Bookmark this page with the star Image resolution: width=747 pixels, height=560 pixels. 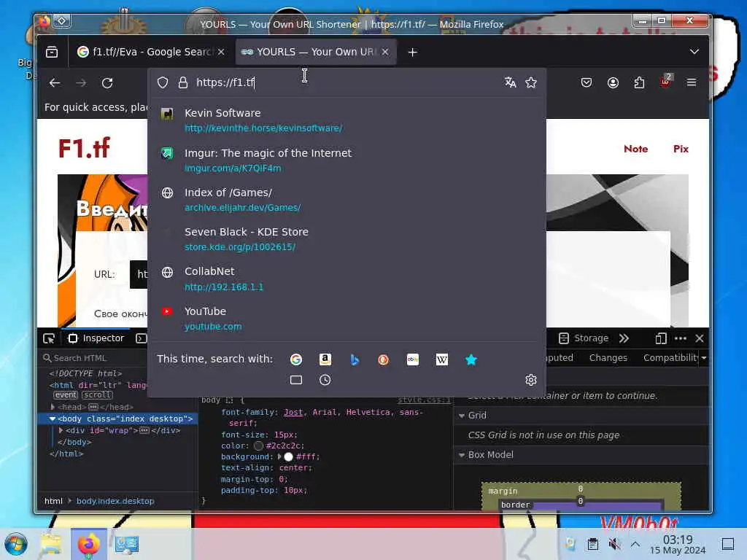pyautogui.click(x=531, y=82)
